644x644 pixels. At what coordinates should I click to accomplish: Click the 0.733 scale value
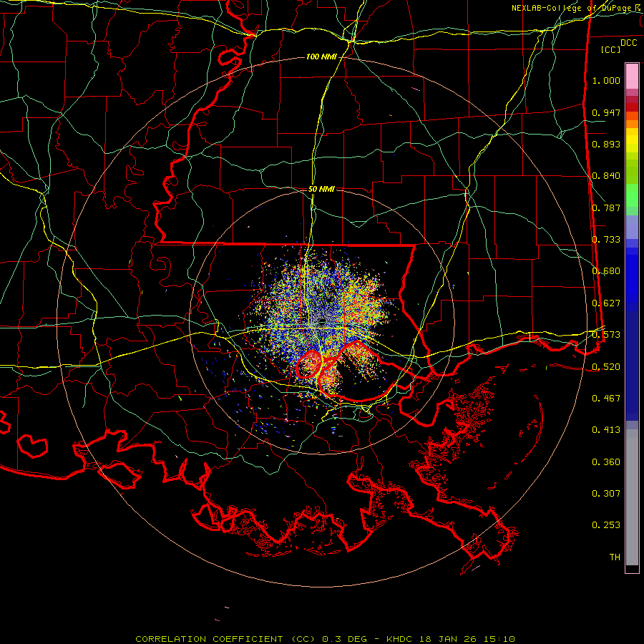point(606,240)
